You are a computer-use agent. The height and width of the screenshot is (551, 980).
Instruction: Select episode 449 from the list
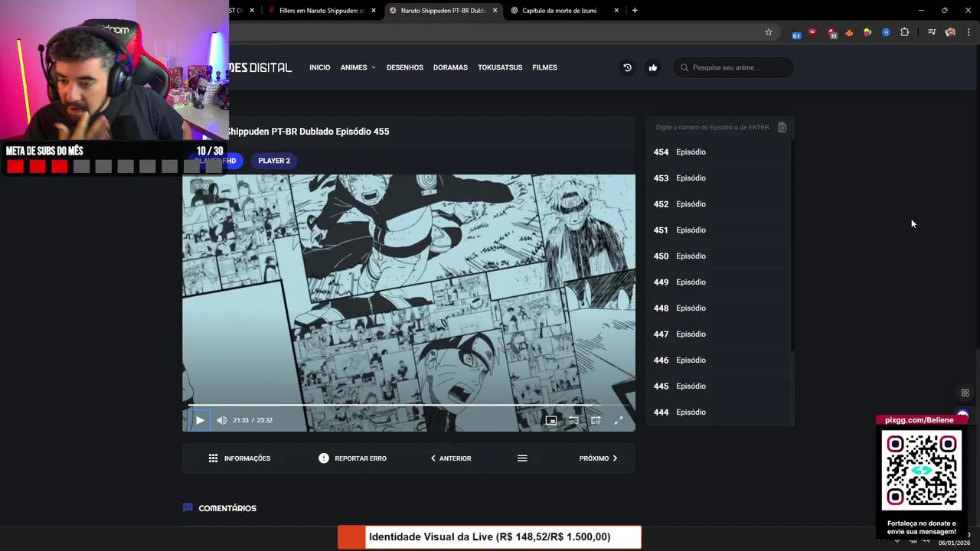(x=718, y=282)
